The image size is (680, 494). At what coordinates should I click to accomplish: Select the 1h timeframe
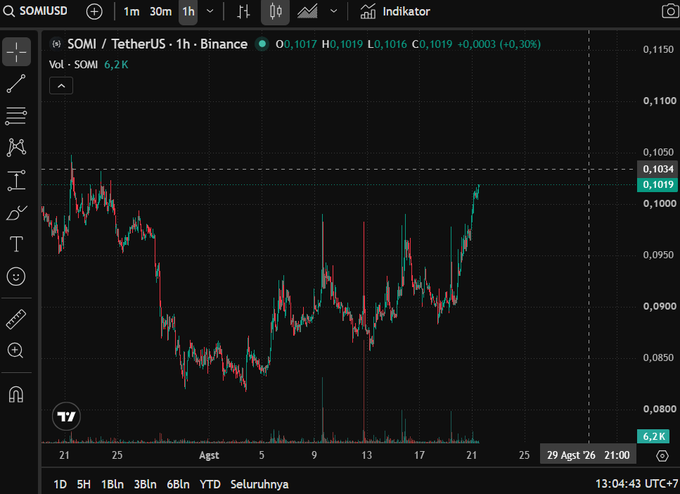[x=188, y=11]
